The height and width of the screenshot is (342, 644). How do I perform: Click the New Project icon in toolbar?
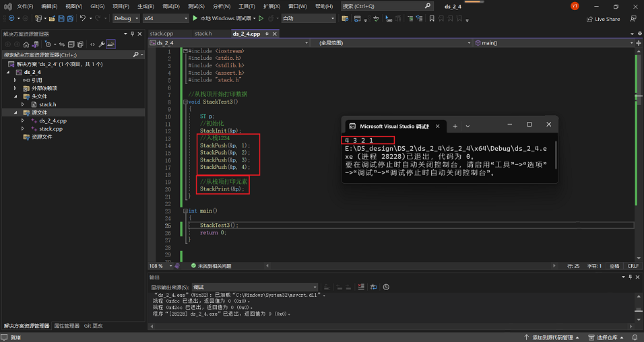click(38, 18)
